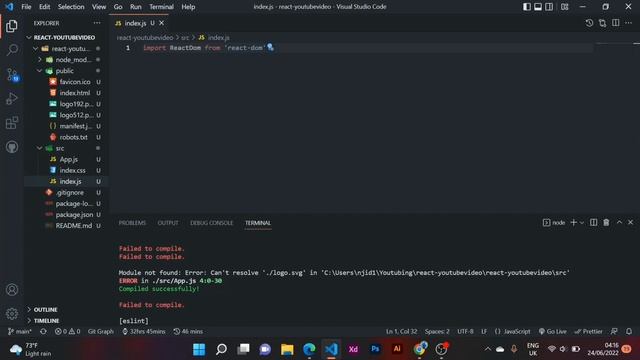This screenshot has height=360, width=640.
Task: Close the terminal panel
Action: point(631,222)
